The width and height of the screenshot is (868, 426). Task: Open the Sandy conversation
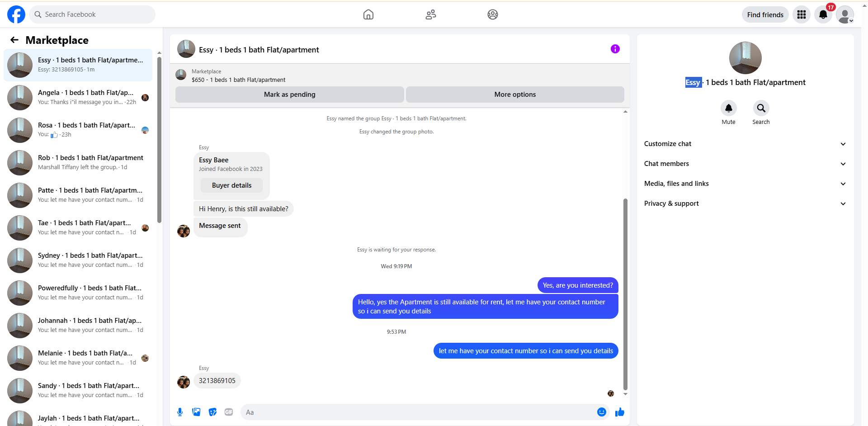point(78,391)
